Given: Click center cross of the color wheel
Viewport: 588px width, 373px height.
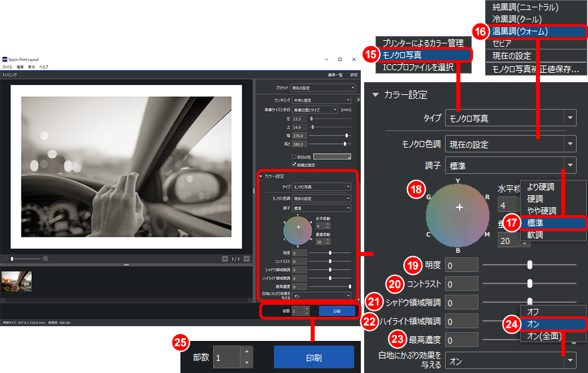Looking at the screenshot, I should [460, 208].
